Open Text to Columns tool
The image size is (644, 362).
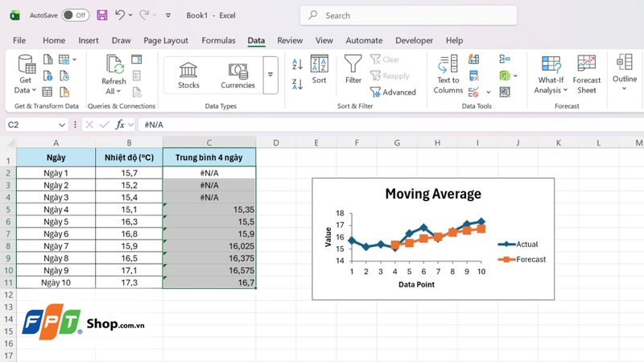448,75
